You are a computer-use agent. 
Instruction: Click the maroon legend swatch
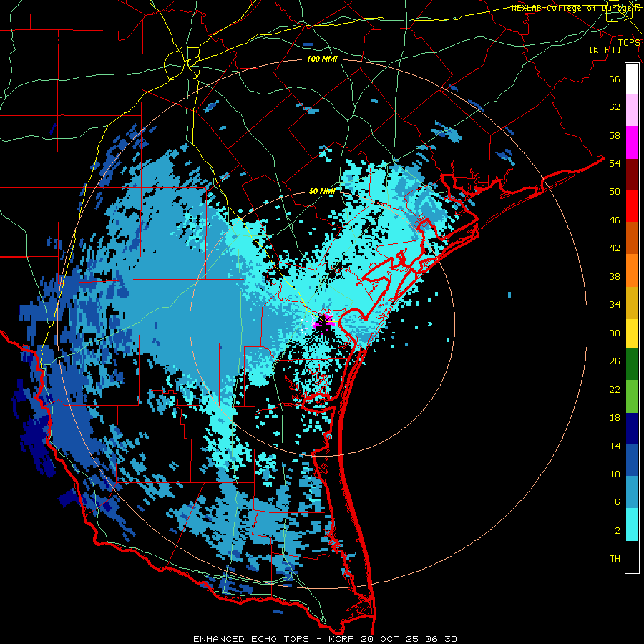tap(632, 175)
